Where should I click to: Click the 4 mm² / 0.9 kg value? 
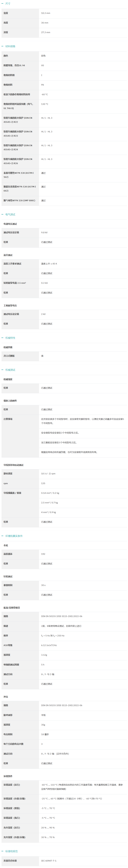(x=49, y=512)
